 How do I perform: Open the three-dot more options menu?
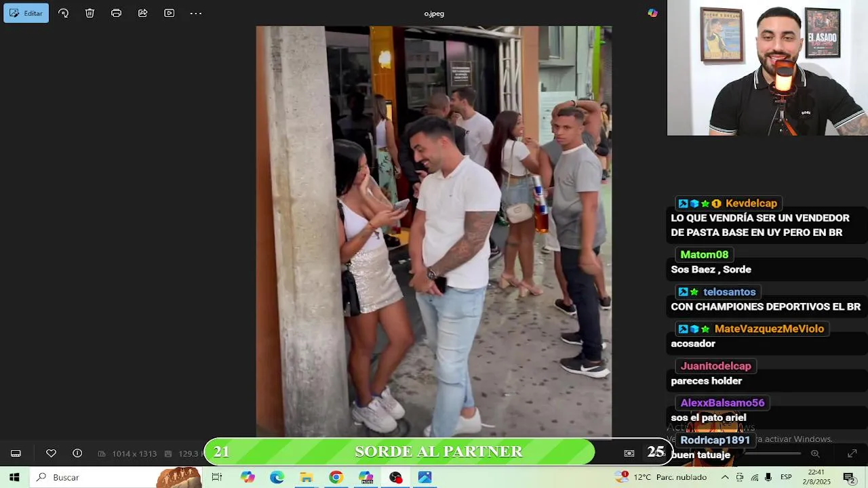pyautogui.click(x=196, y=13)
